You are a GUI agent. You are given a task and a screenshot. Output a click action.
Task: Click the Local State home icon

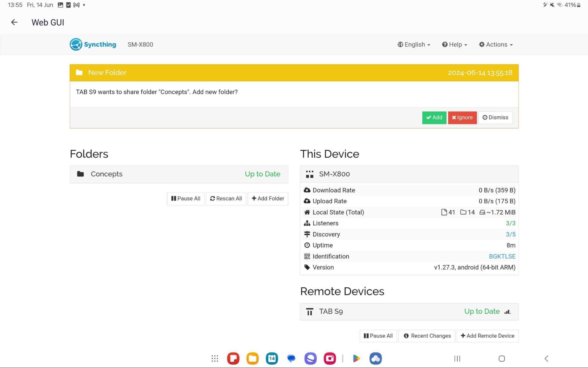click(x=307, y=212)
